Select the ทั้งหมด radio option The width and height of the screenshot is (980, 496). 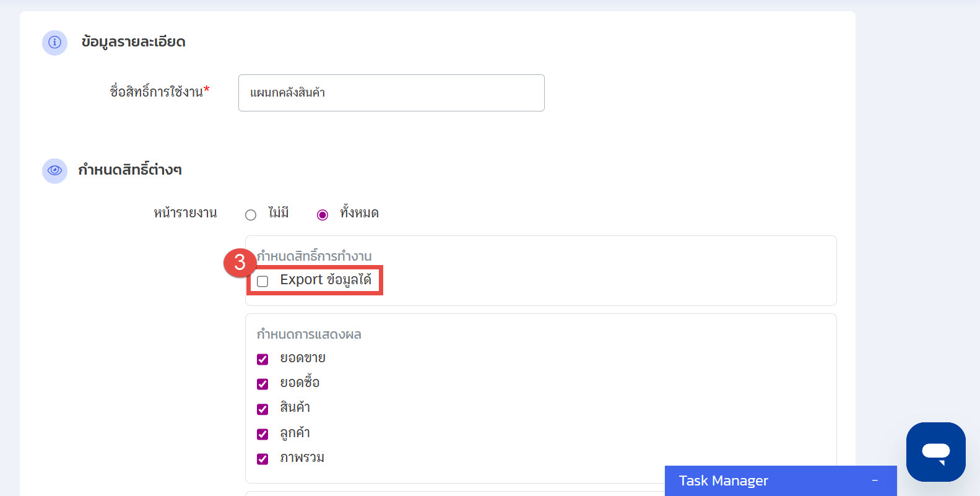point(323,215)
